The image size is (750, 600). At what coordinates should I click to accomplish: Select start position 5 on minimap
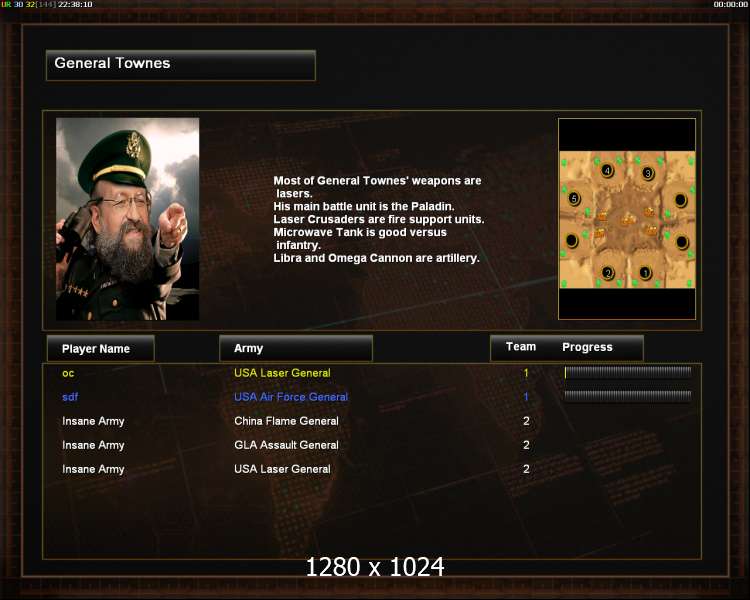tap(574, 198)
